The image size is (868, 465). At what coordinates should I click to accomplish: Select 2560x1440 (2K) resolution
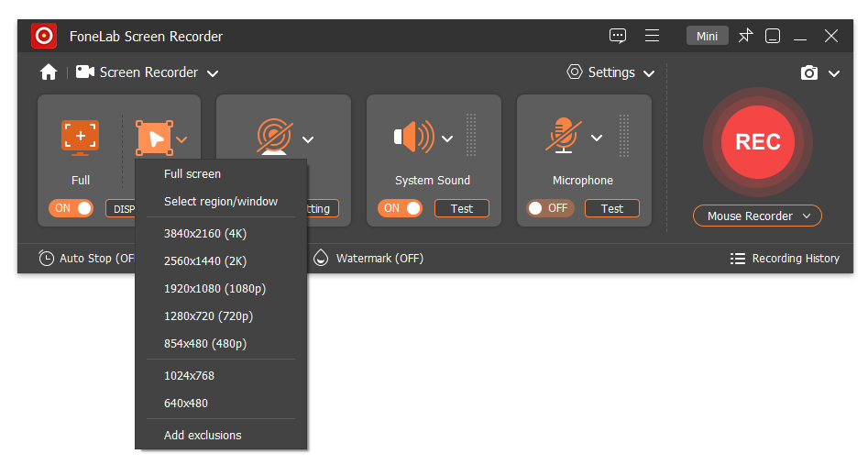click(x=221, y=261)
